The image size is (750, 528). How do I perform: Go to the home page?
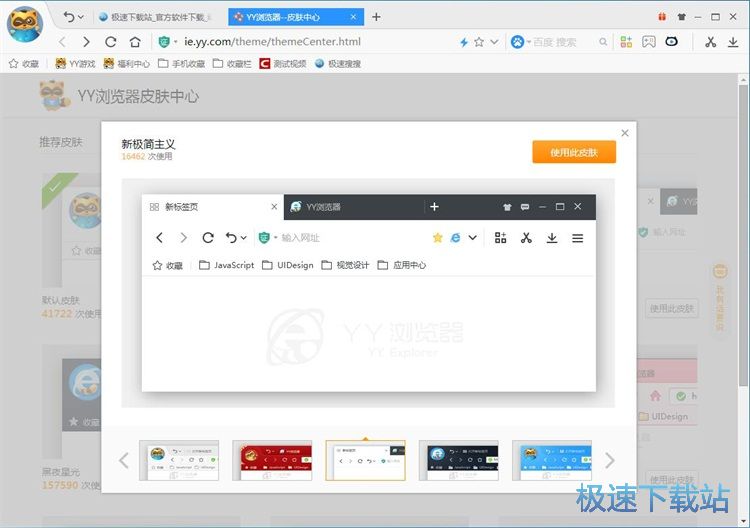(135, 42)
